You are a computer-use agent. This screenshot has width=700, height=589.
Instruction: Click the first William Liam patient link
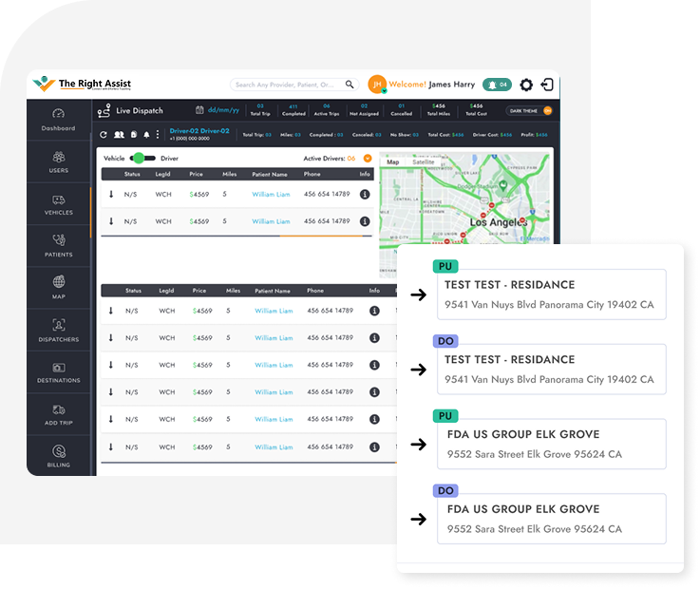click(x=271, y=194)
